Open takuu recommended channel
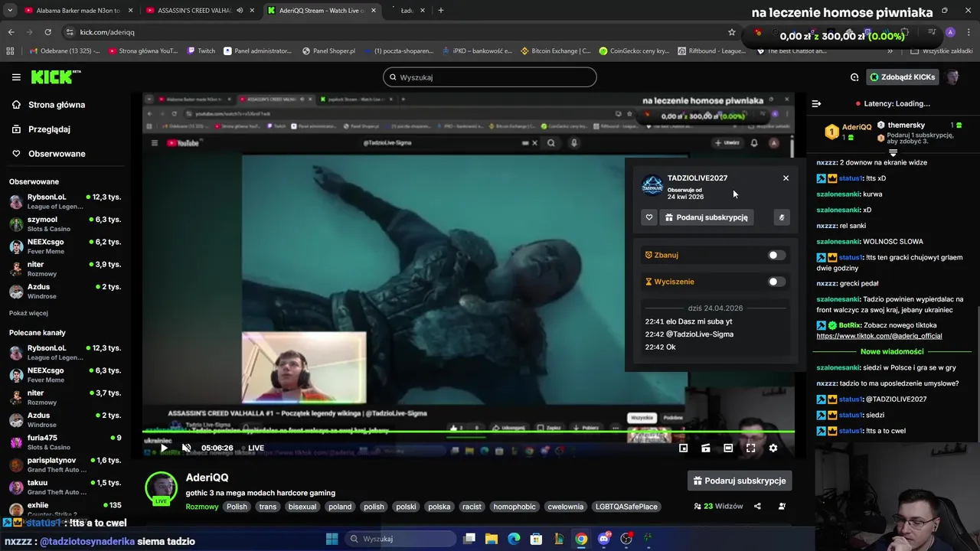Screen dimensions: 980x551 point(65,487)
